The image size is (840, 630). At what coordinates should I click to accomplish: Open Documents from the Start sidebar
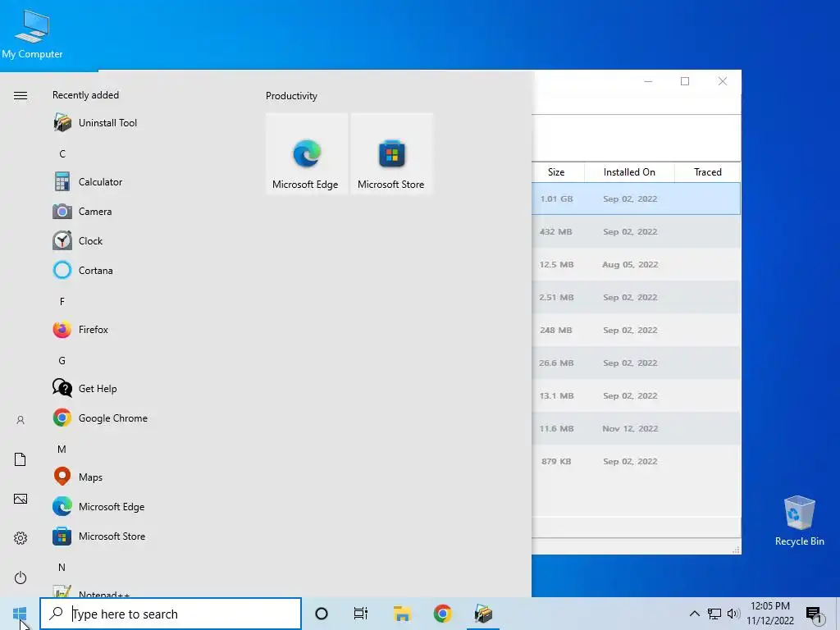[21, 459]
